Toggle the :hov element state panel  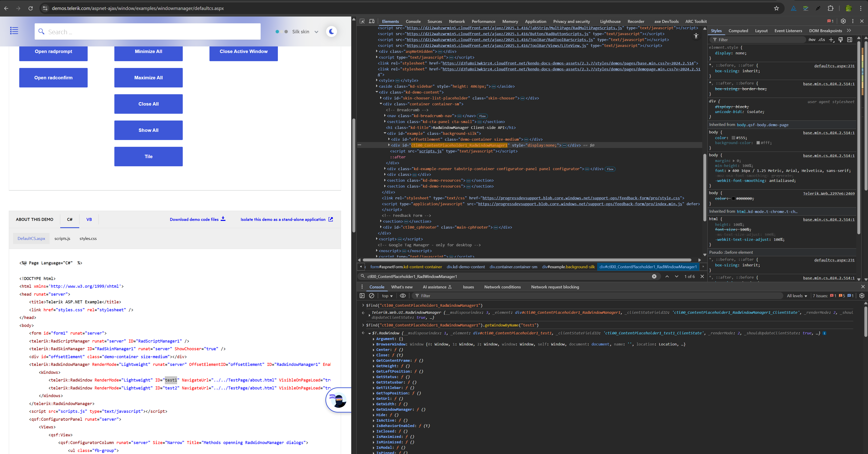pos(812,40)
